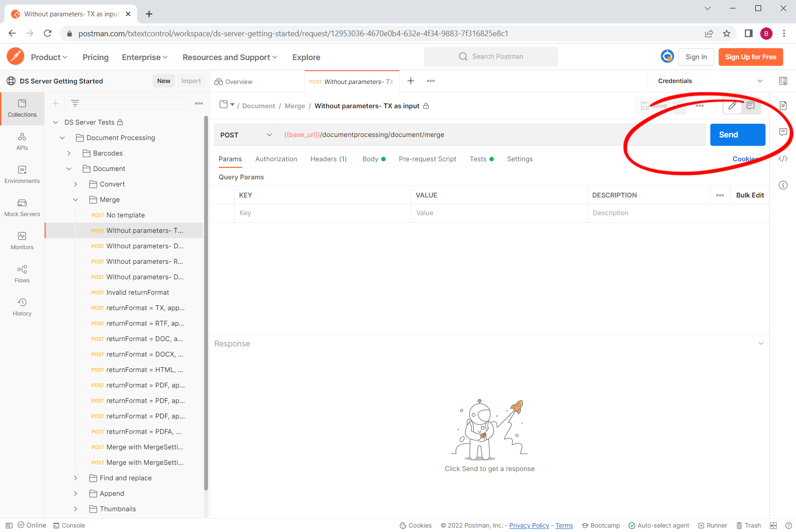Open the Product menu dropdown
Screen dimensions: 796x532
click(x=49, y=57)
